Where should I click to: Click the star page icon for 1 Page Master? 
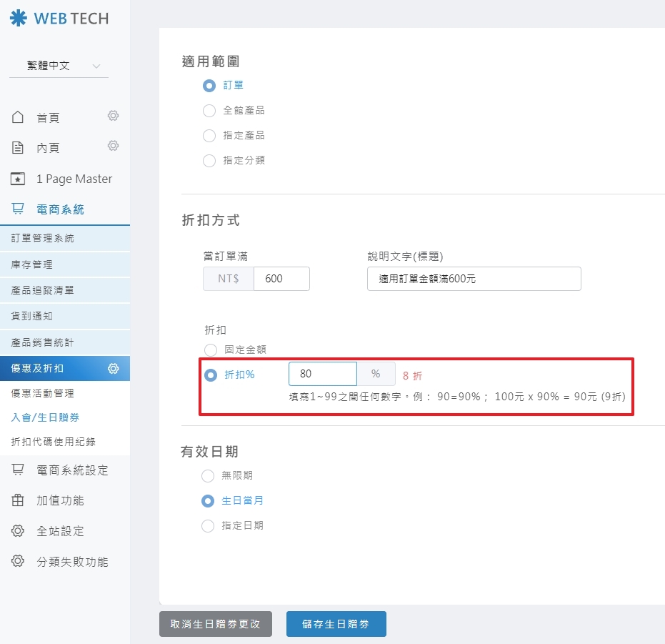(19, 179)
